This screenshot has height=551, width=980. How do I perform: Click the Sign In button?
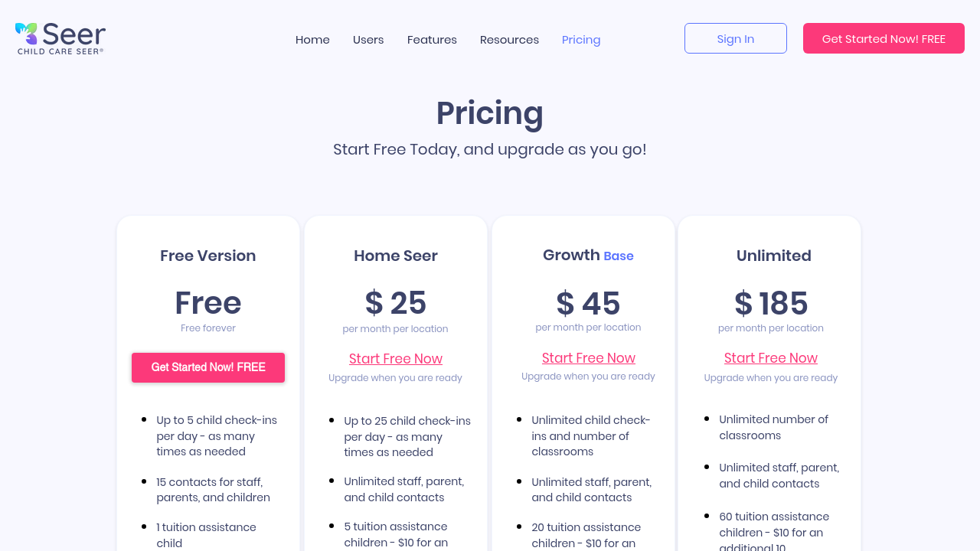[735, 38]
